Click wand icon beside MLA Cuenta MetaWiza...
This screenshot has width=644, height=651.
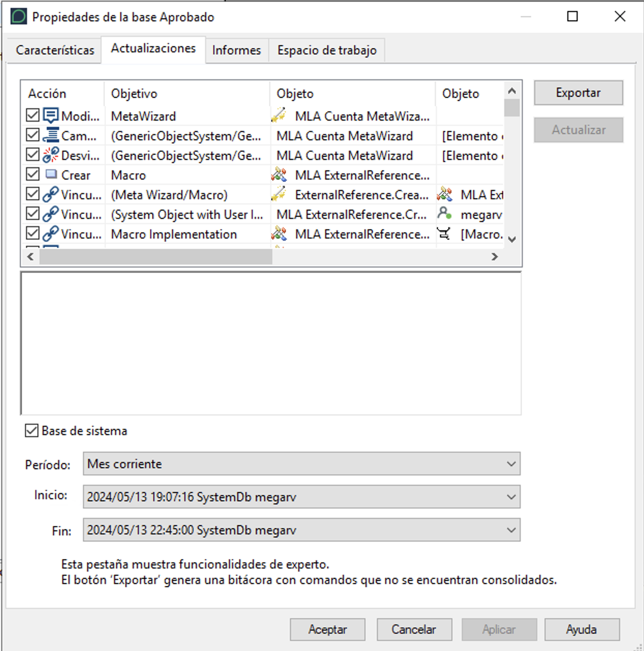tap(279, 115)
